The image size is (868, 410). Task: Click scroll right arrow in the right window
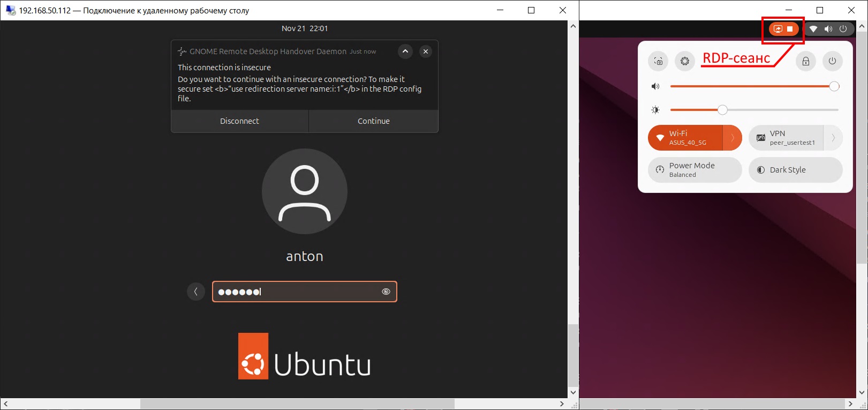[x=851, y=404]
